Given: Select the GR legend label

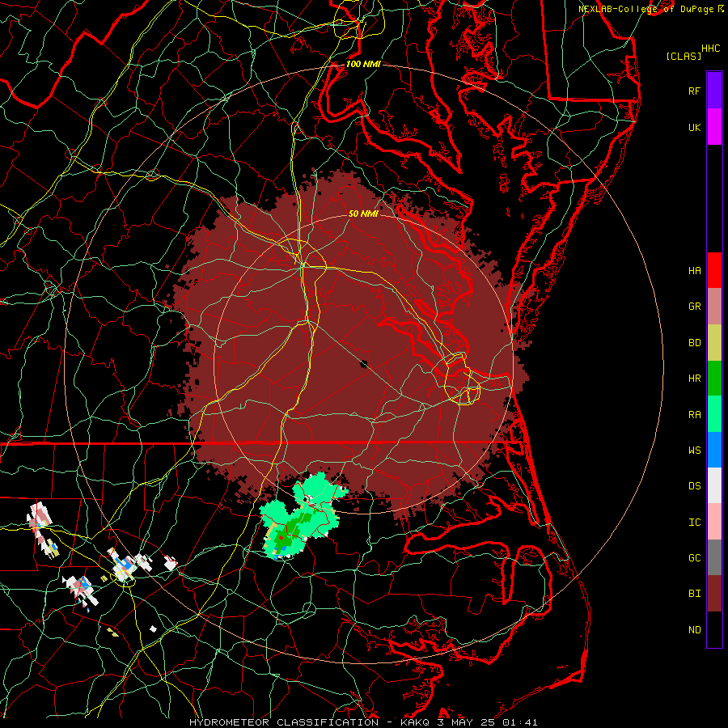Looking at the screenshot, I should click(694, 307).
